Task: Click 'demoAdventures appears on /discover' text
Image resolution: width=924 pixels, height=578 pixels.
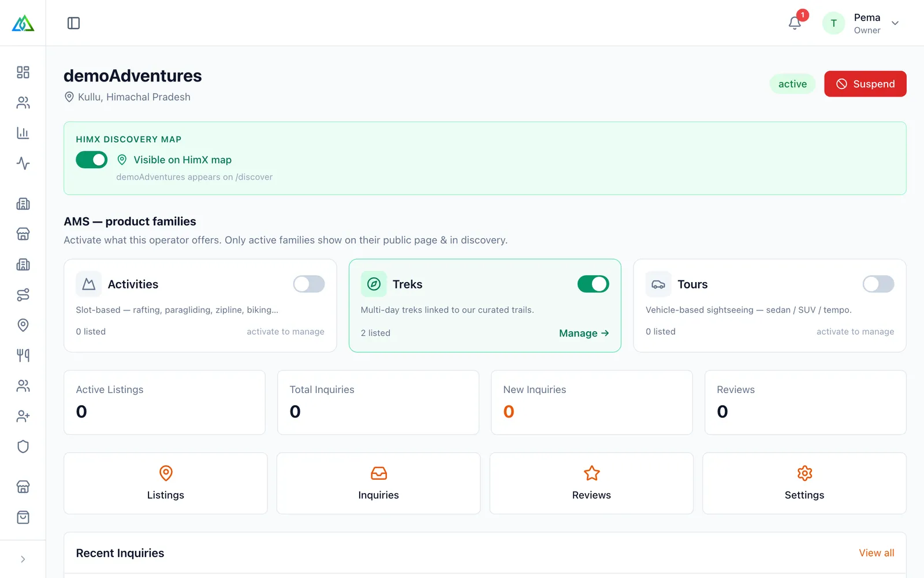Action: tap(194, 177)
